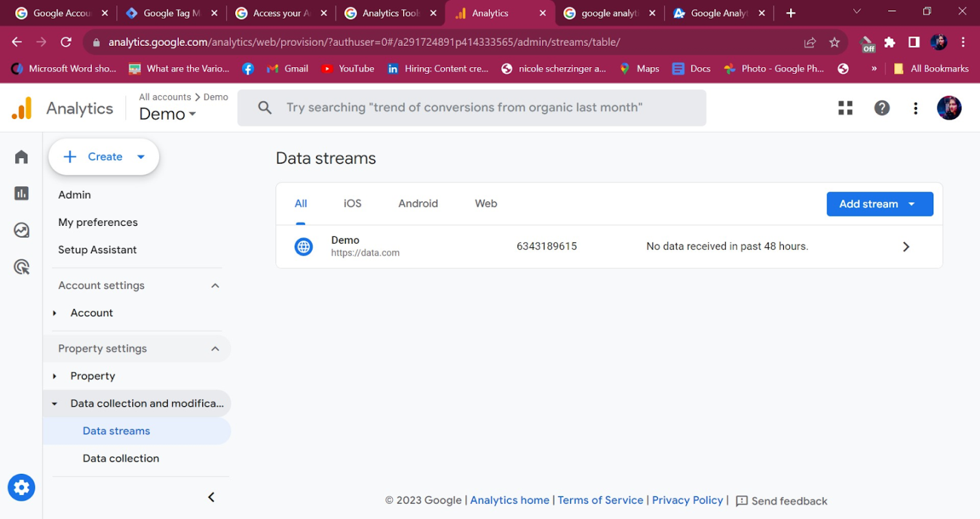
Task: Open the YouTube bookmark
Action: click(x=348, y=68)
